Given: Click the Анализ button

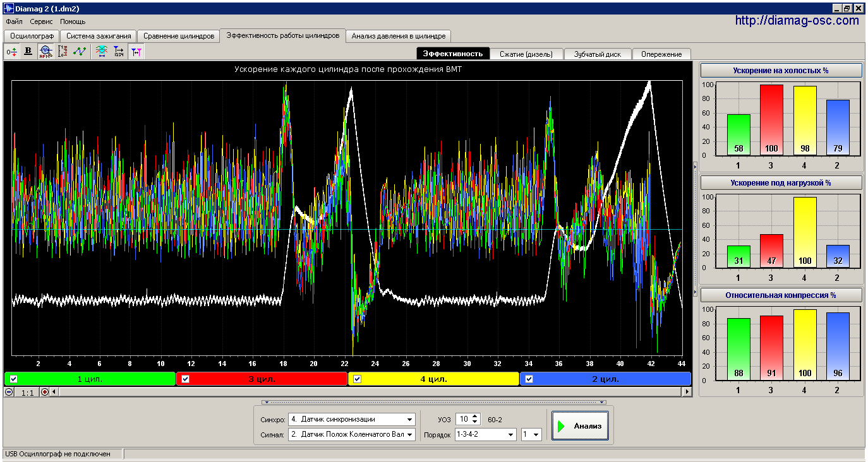Looking at the screenshot, I should pos(580,426).
